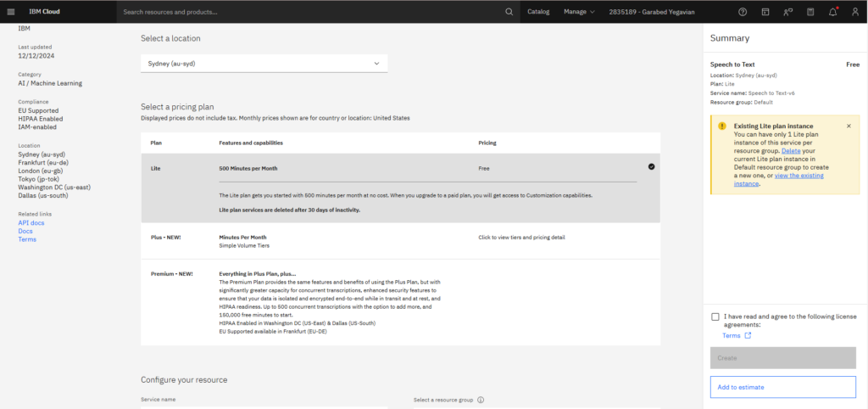This screenshot has height=409, width=868.
Task: Open the Docs related link
Action: click(25, 231)
